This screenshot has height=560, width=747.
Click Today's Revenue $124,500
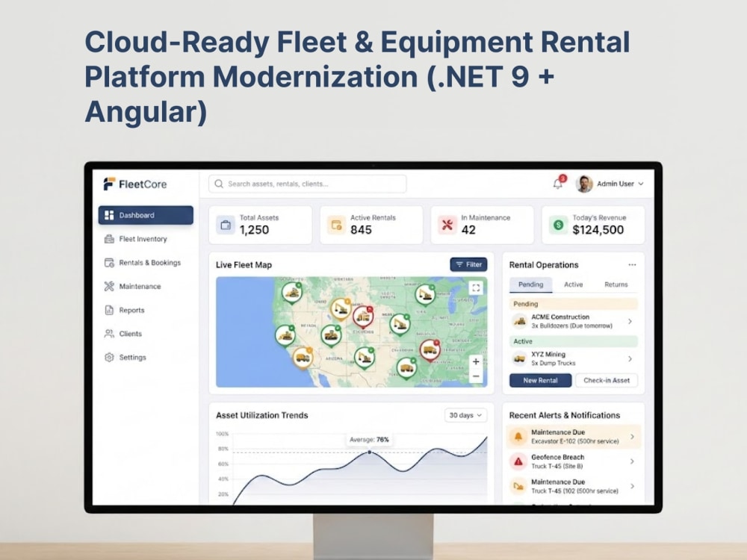[598, 230]
